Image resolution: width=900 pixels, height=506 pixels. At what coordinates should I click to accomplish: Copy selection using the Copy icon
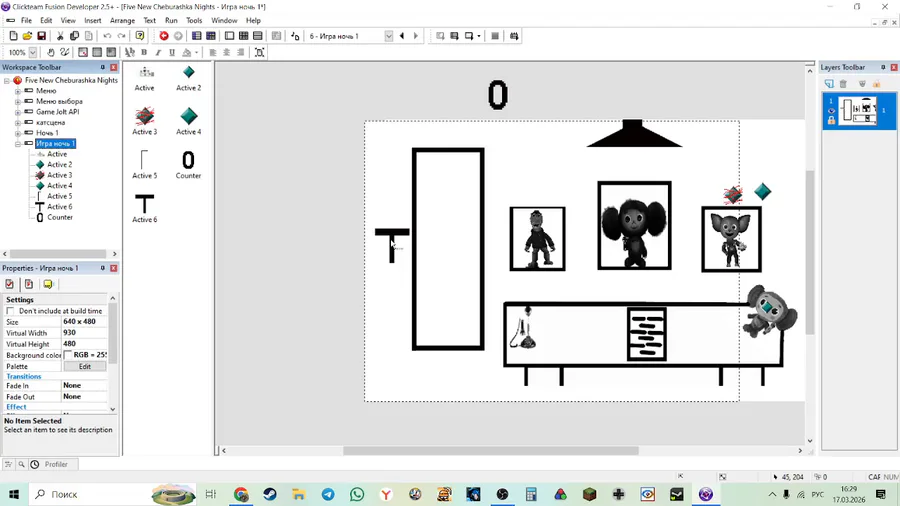[74, 36]
